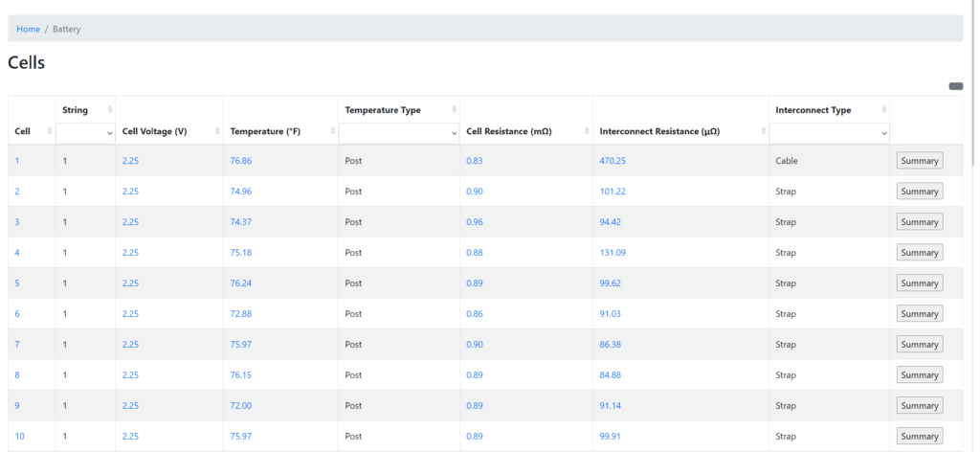
Task: Click interconnect resistance 86.38
Action: 610,345
